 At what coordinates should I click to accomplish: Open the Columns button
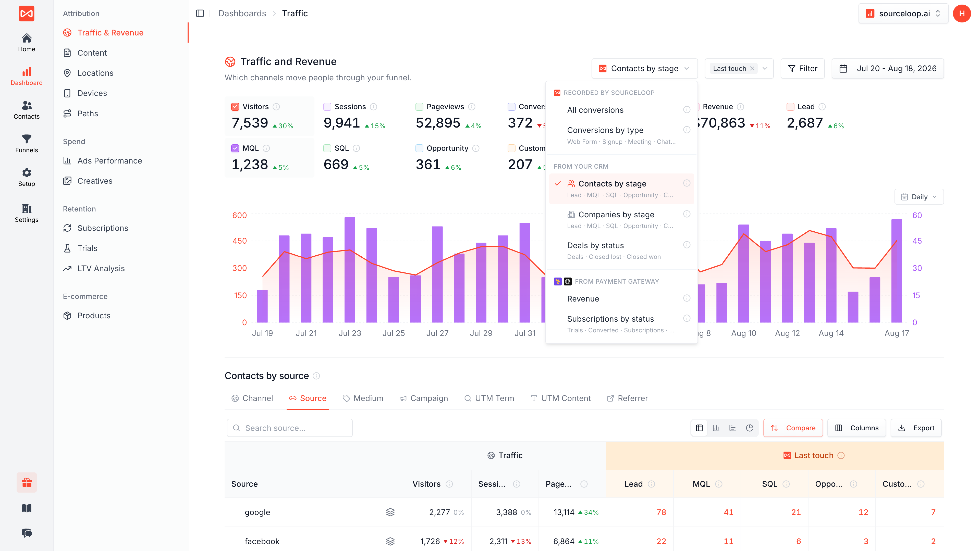click(x=857, y=428)
